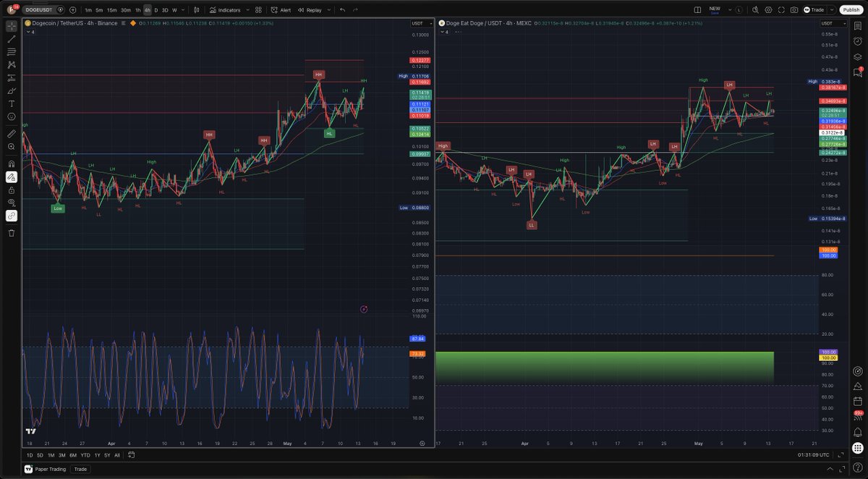Viewport: 868px width, 479px height.
Task: Select the trend line drawing tool
Action: click(12, 39)
